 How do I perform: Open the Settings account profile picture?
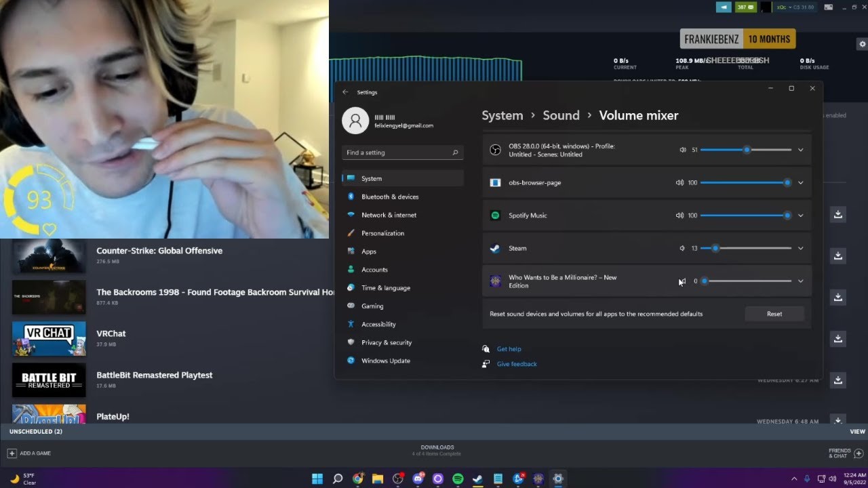[x=355, y=121]
